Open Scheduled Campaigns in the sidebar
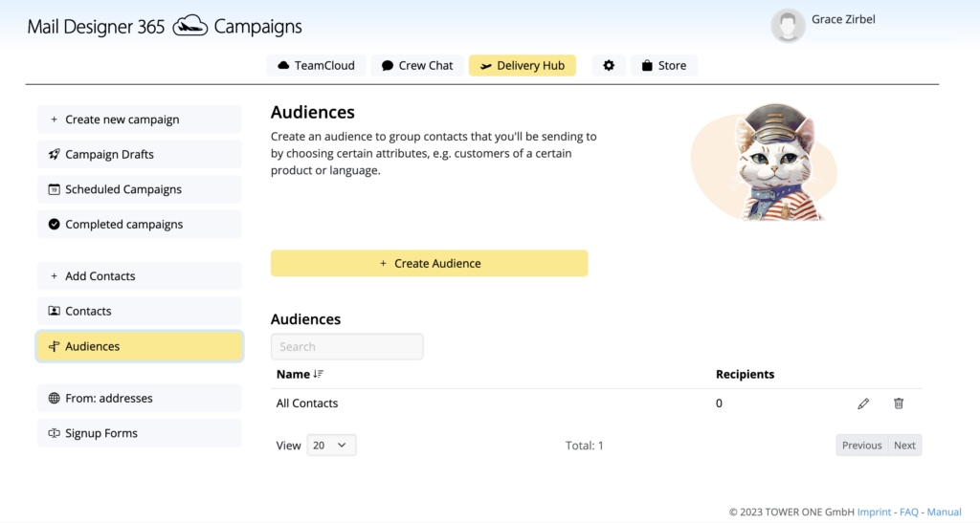 (140, 189)
